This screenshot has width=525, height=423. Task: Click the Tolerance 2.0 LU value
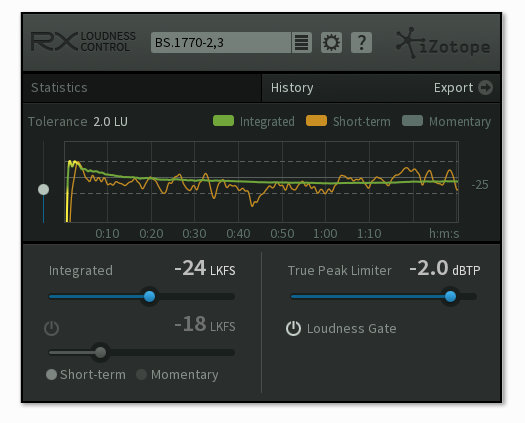(x=110, y=122)
